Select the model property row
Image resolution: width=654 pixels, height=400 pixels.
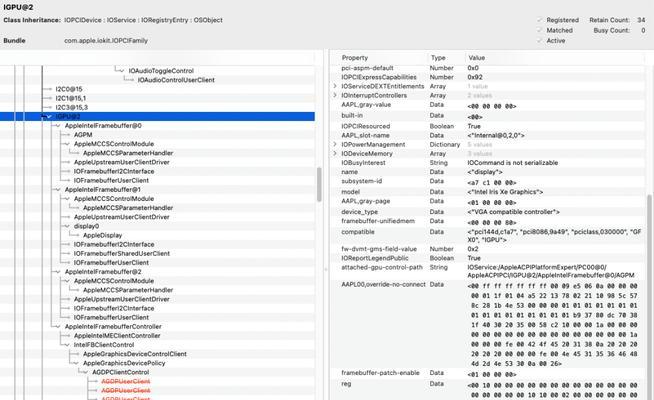point(488,192)
